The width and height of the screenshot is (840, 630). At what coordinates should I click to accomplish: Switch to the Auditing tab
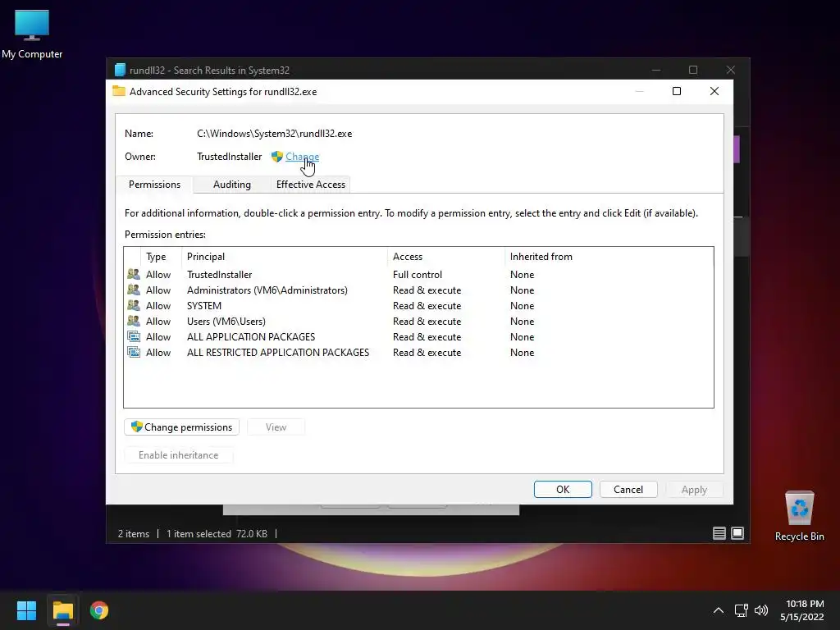pos(231,185)
